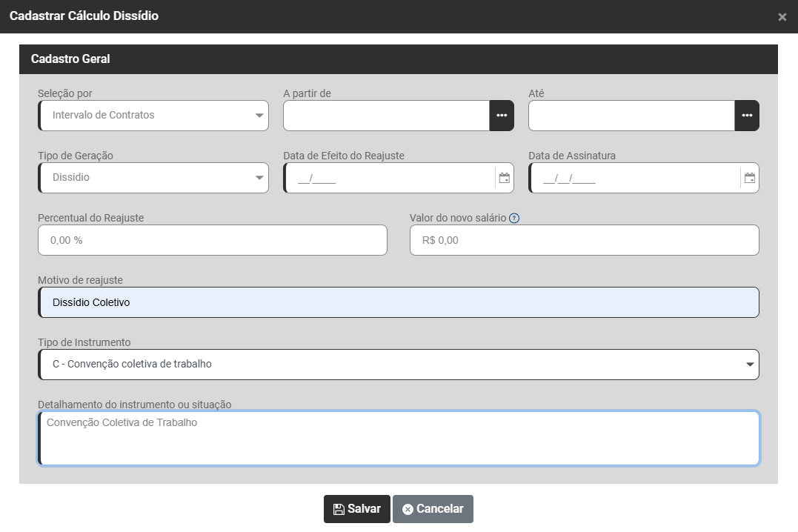The image size is (798, 532).
Task: Click into the 'Até' text field
Action: click(631, 116)
